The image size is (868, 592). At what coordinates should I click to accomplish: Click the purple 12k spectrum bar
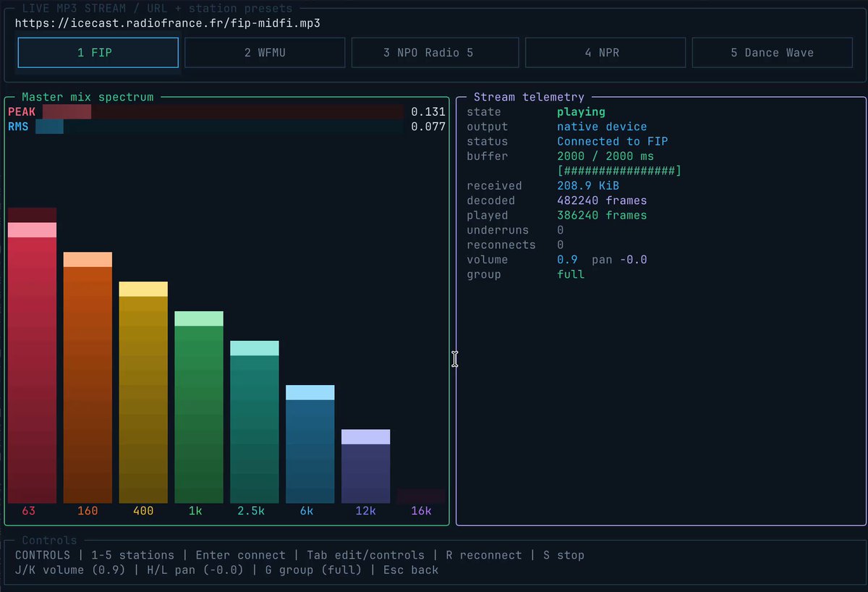[366, 466]
